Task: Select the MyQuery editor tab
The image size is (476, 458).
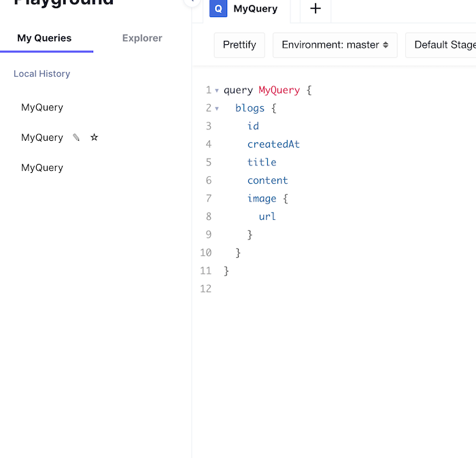Action: 246,9
